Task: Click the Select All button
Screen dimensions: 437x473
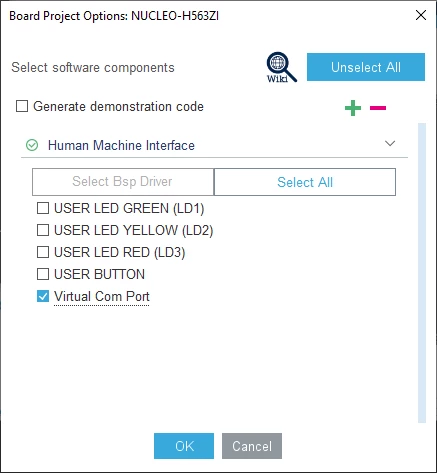Action: click(305, 182)
